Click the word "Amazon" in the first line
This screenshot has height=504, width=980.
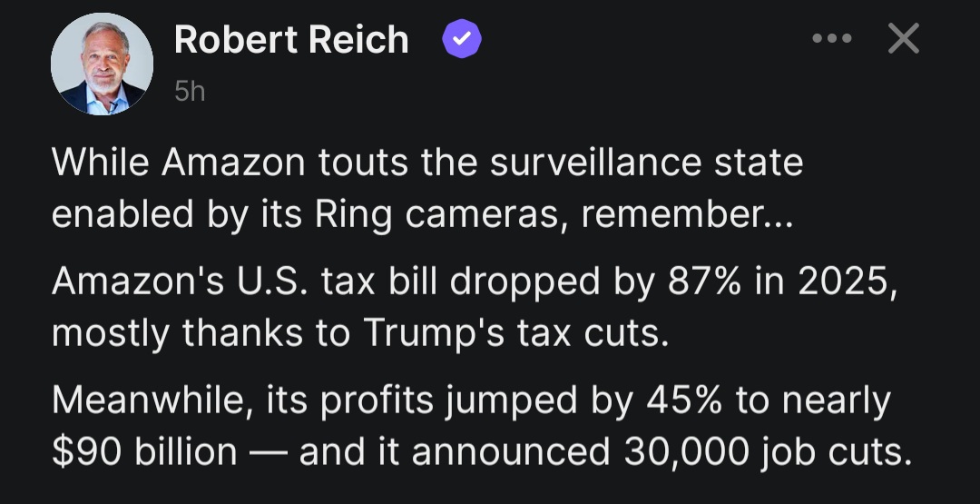click(233, 163)
